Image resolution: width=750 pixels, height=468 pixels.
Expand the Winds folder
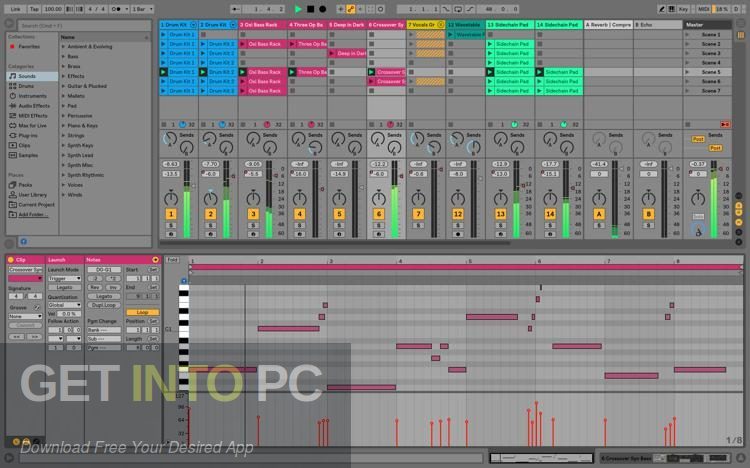[63, 195]
